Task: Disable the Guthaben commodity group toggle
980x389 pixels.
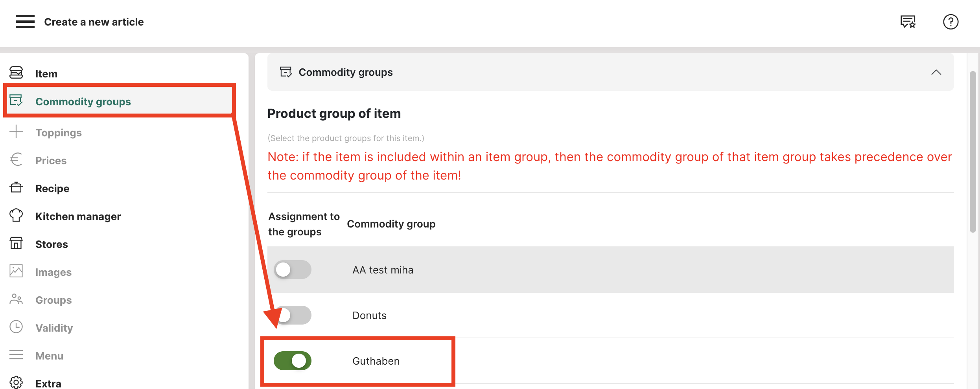Action: [292, 361]
